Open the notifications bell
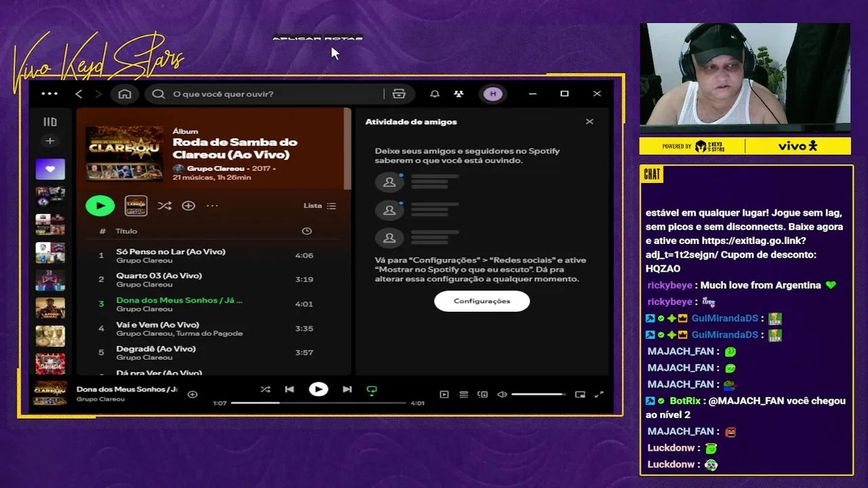 (435, 94)
